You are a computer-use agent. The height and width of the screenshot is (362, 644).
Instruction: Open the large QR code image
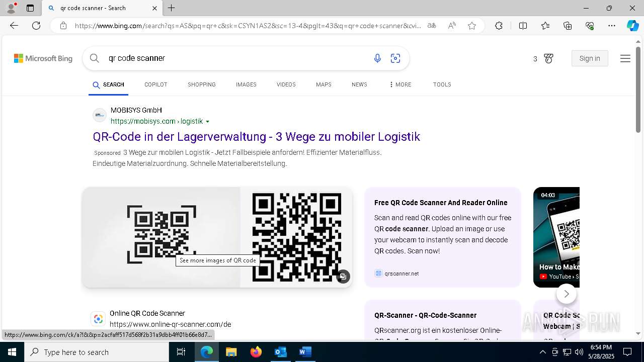point(296,237)
